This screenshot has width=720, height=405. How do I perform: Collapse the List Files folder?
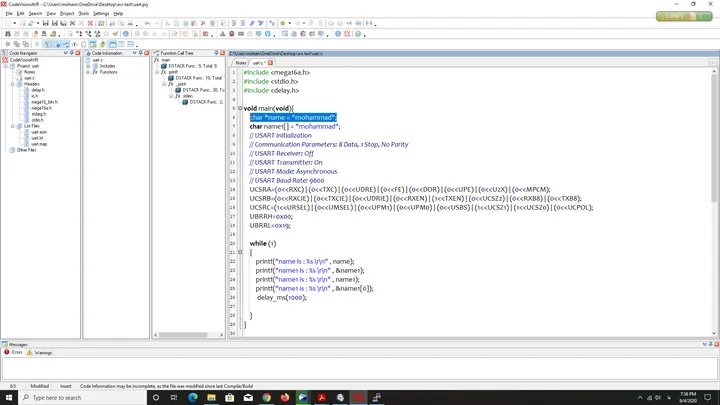(13, 126)
